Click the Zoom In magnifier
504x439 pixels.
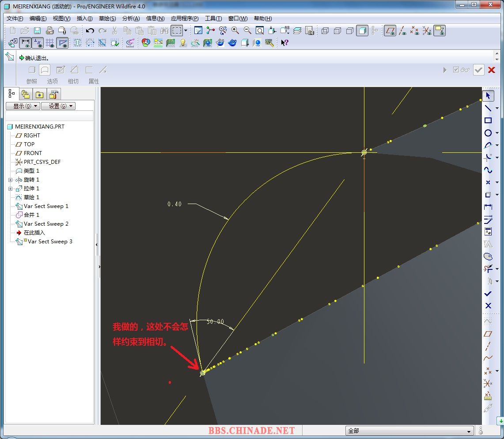tap(235, 30)
